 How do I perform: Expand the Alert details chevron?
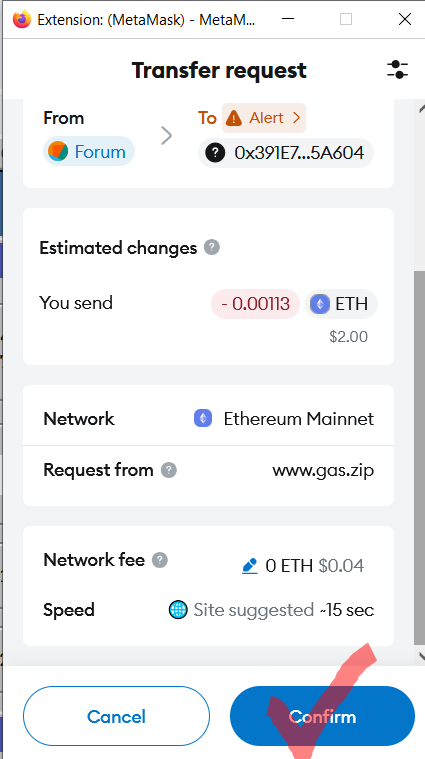coord(296,118)
